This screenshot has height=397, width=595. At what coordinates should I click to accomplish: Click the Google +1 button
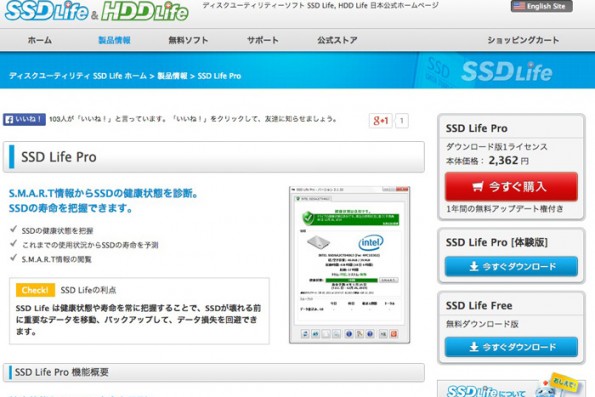tap(380, 121)
